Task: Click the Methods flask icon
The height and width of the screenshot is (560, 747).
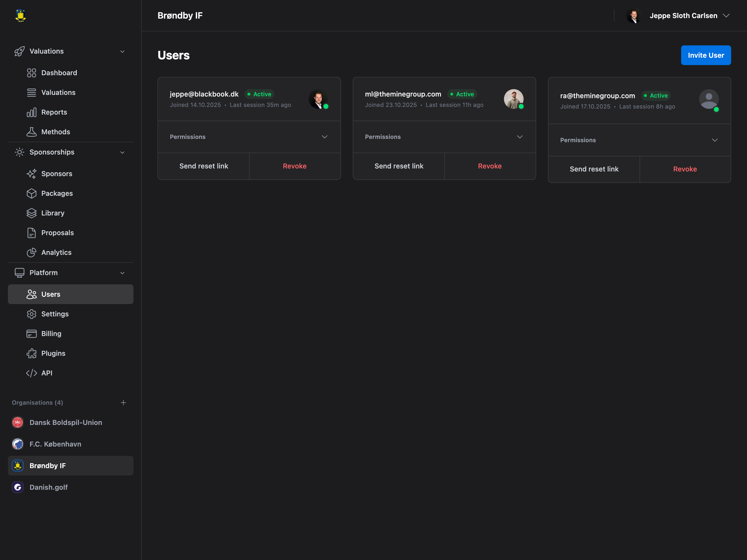Action: tap(31, 132)
